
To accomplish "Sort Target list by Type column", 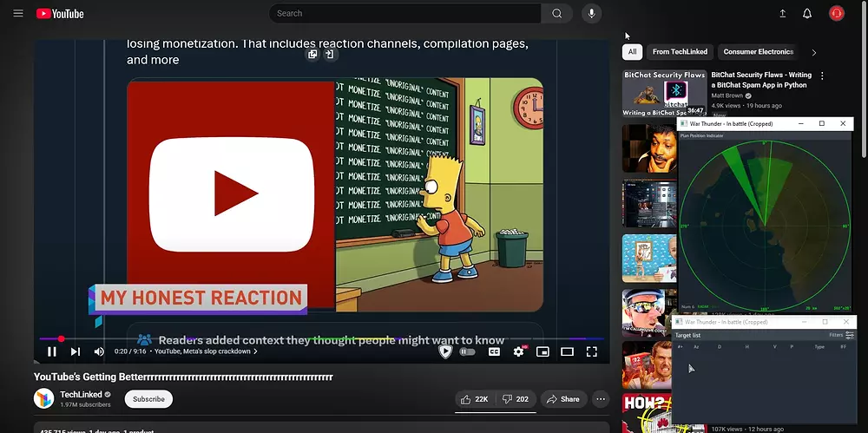I will [819, 346].
